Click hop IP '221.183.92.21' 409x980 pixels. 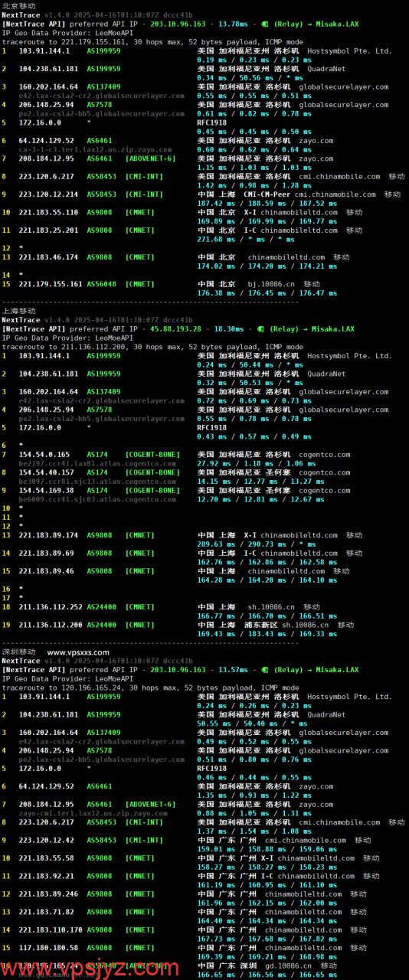point(46,876)
